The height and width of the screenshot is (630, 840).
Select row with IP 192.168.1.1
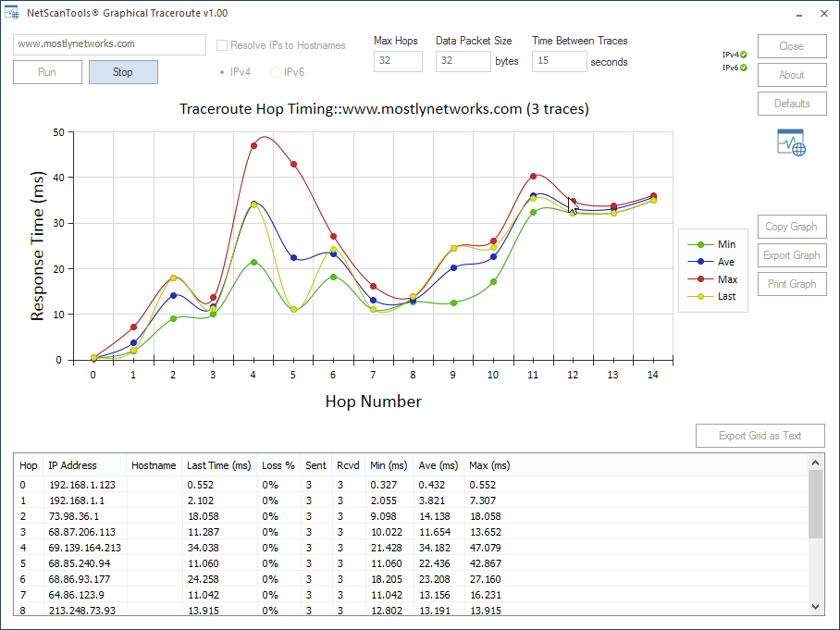point(411,500)
